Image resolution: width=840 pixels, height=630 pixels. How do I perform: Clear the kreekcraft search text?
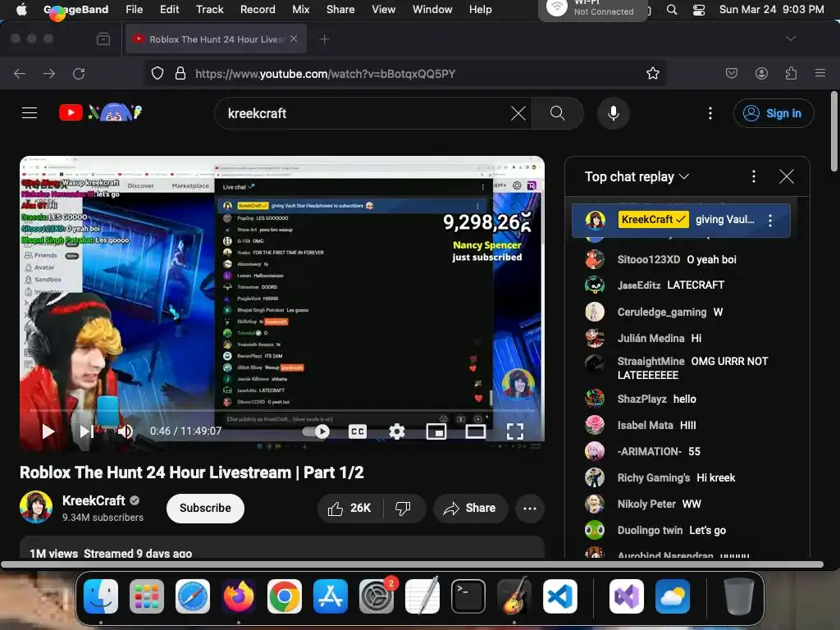point(518,113)
